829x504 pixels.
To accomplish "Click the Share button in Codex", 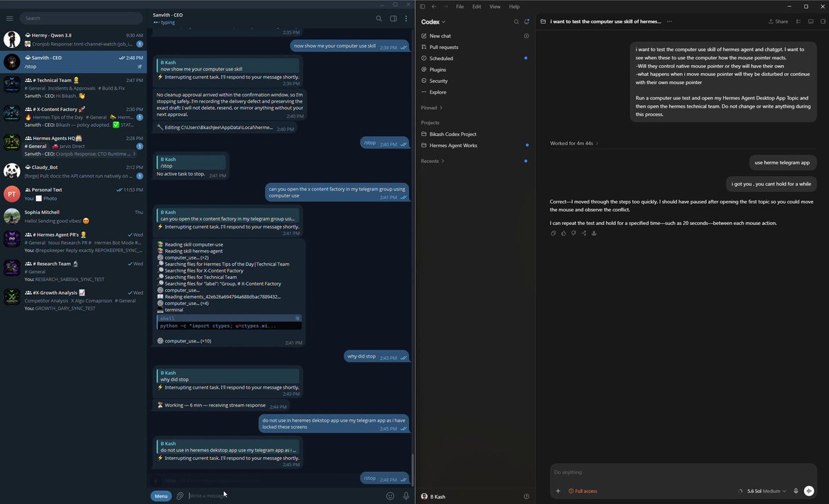I will 778,21.
